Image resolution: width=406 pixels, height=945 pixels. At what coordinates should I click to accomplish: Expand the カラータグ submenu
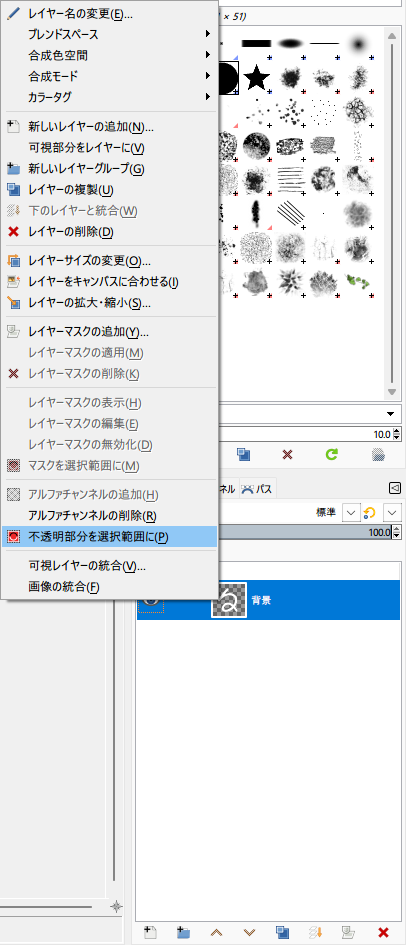pyautogui.click(x=109, y=96)
